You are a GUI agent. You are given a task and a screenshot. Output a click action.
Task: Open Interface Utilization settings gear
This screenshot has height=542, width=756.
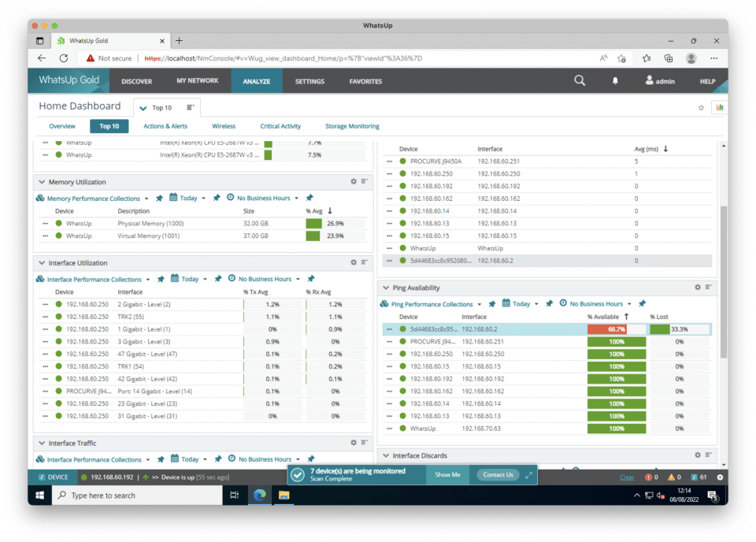pyautogui.click(x=354, y=262)
